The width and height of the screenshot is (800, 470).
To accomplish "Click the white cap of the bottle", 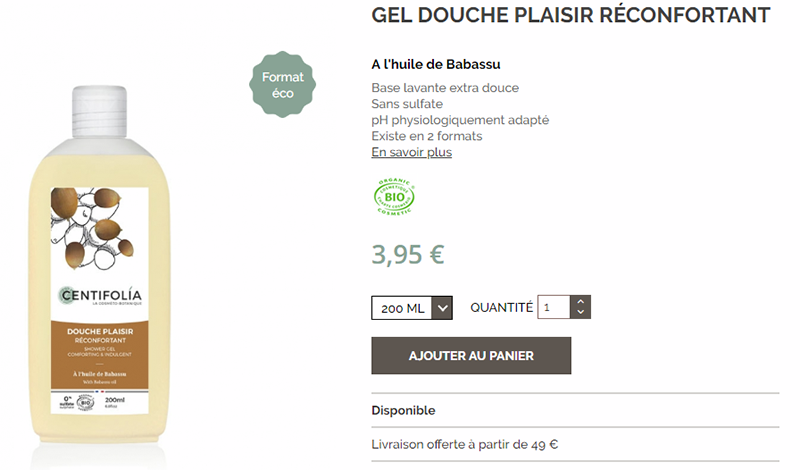I will click(99, 112).
